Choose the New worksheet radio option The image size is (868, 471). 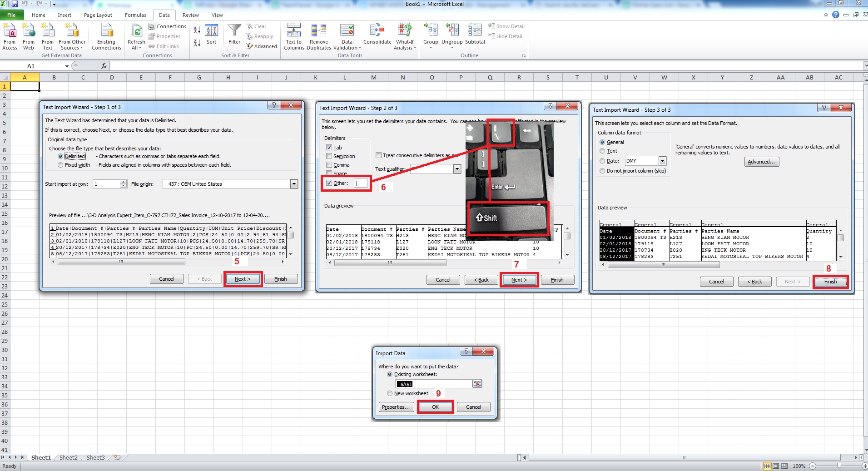coord(390,393)
